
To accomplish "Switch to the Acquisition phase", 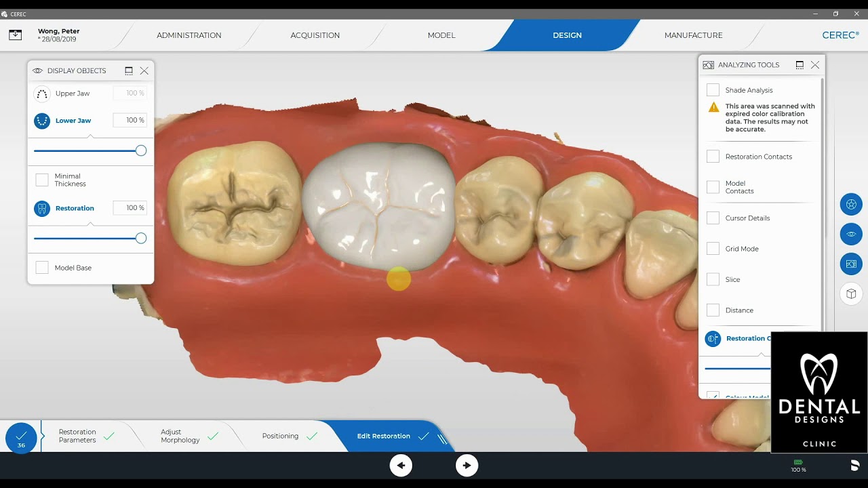I will pyautogui.click(x=315, y=35).
